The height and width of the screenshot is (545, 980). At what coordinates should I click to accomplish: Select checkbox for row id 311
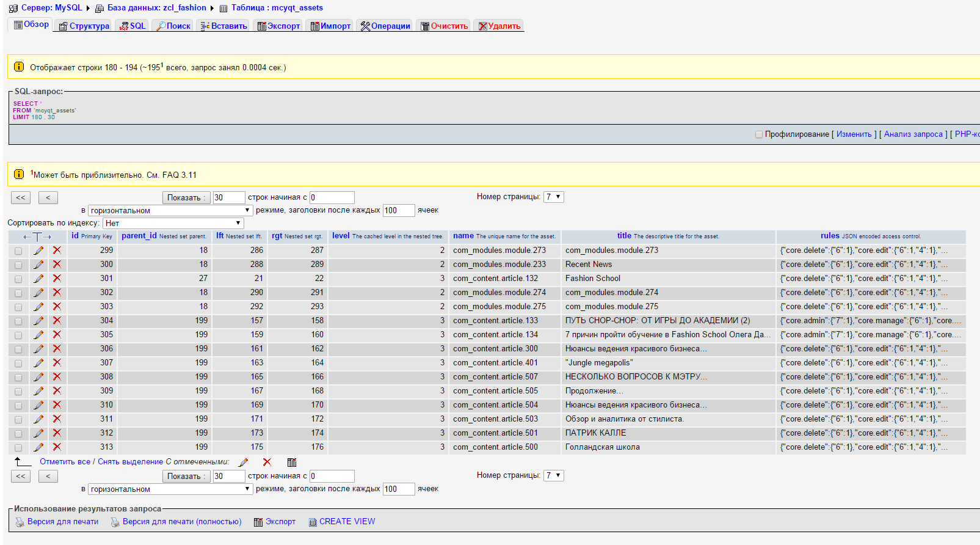[x=18, y=420]
